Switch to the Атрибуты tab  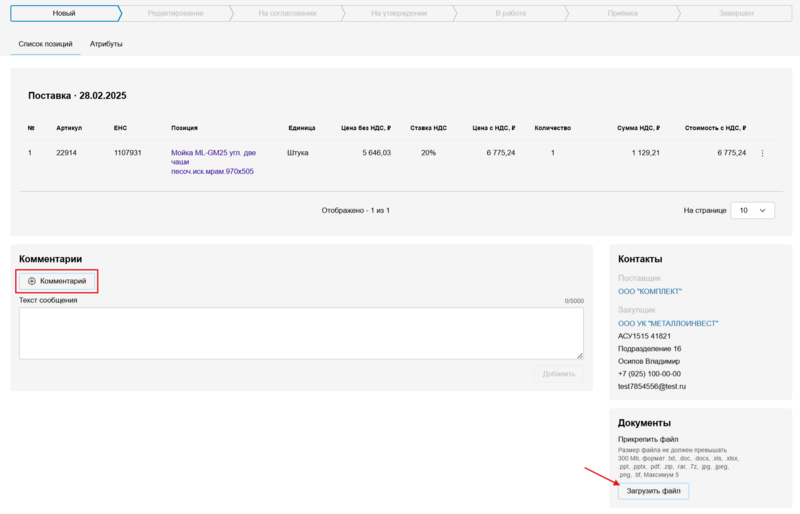106,44
